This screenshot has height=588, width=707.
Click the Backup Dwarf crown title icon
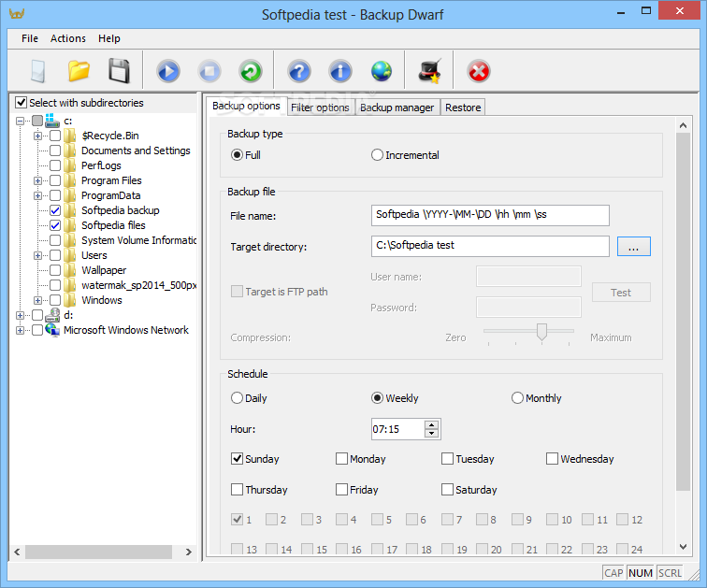17,13
